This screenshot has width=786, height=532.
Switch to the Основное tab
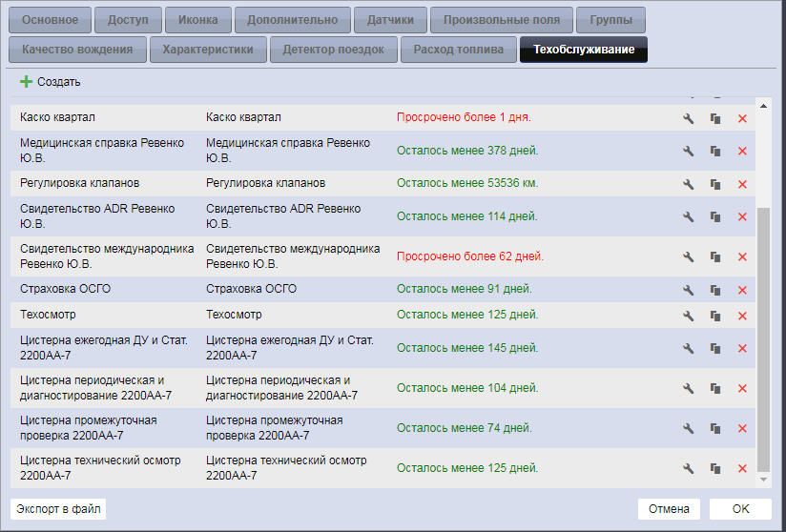click(51, 20)
